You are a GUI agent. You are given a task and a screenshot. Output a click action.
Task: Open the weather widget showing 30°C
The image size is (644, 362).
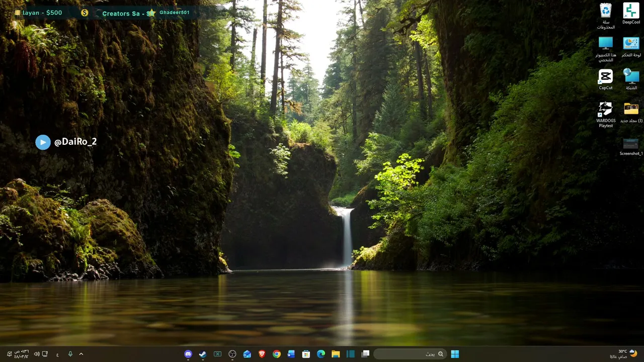click(x=624, y=354)
